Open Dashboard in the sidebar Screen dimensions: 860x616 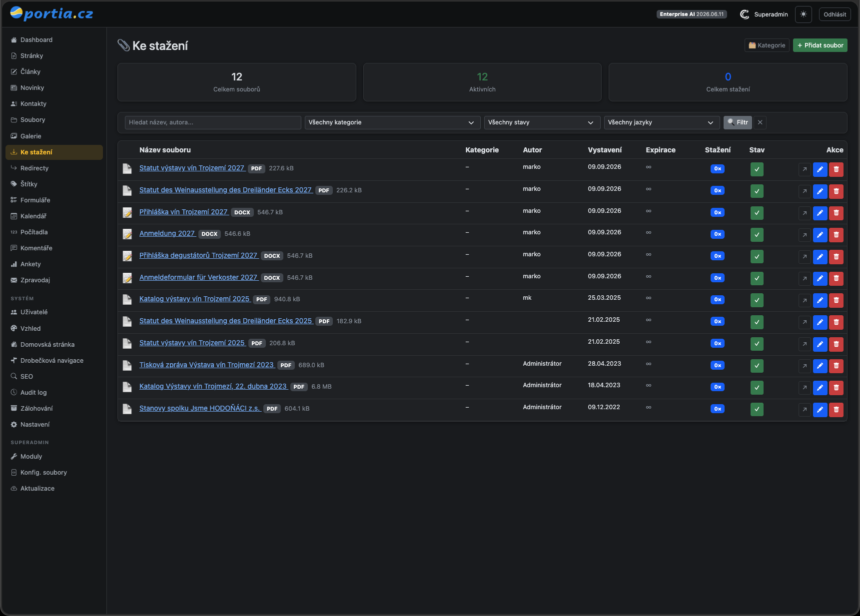click(54, 40)
